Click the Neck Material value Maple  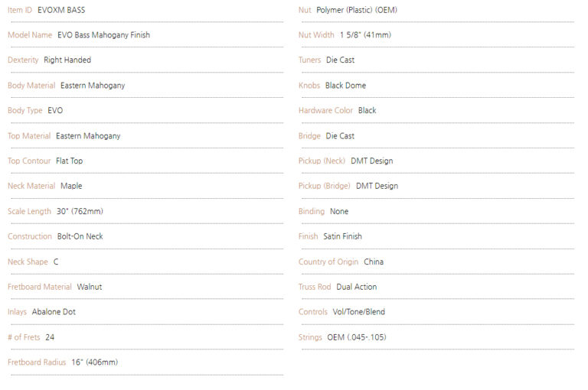click(x=71, y=186)
